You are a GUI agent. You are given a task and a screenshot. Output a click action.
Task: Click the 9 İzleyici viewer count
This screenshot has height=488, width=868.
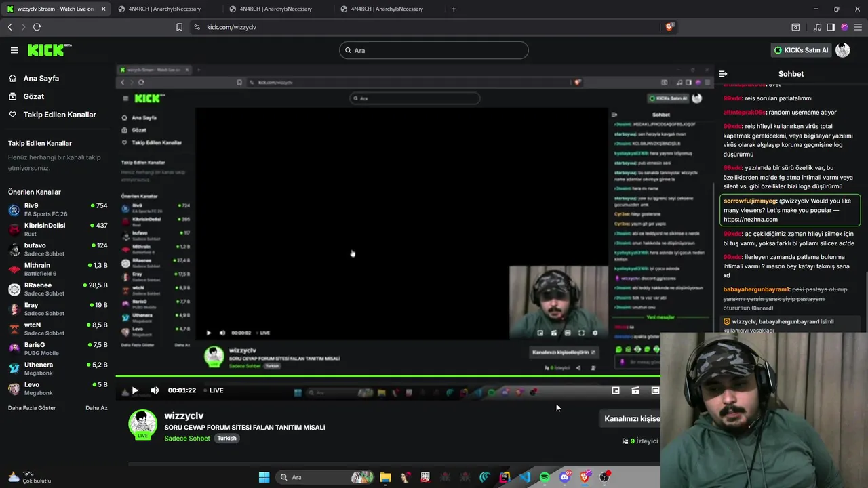click(x=640, y=441)
